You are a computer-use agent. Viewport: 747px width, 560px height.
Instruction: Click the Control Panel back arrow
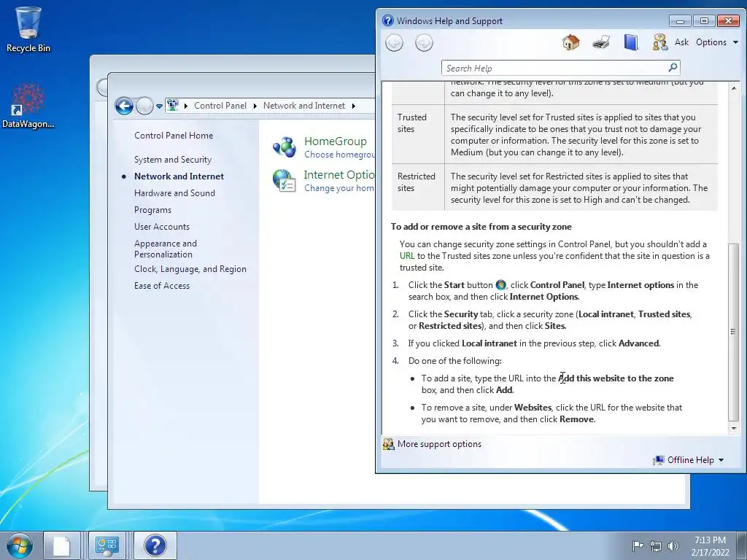[x=124, y=106]
